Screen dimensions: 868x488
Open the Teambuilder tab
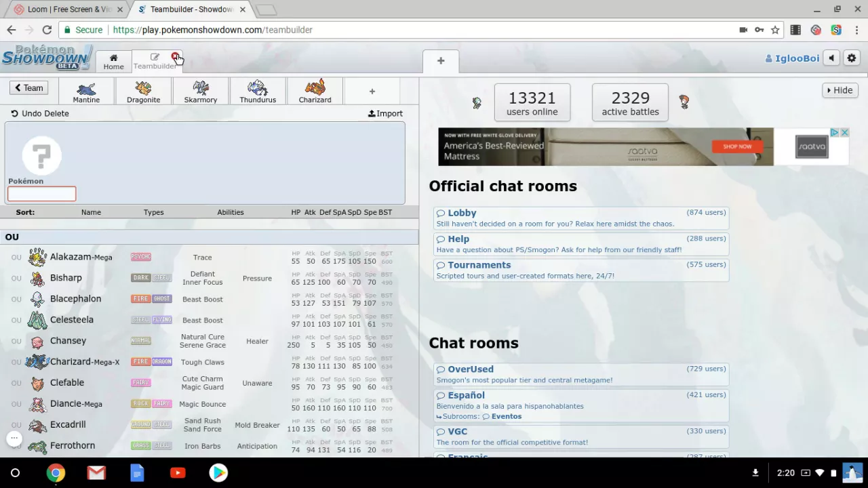155,62
